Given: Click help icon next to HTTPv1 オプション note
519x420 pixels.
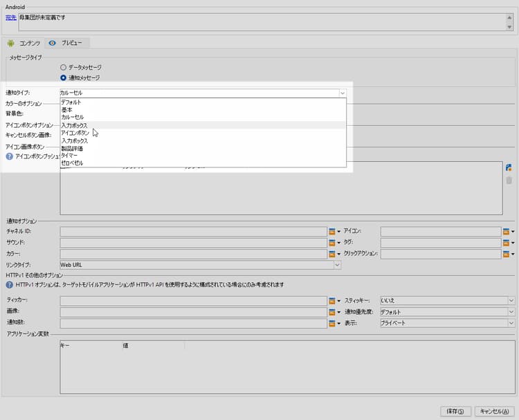Looking at the screenshot, I should 9,284.
